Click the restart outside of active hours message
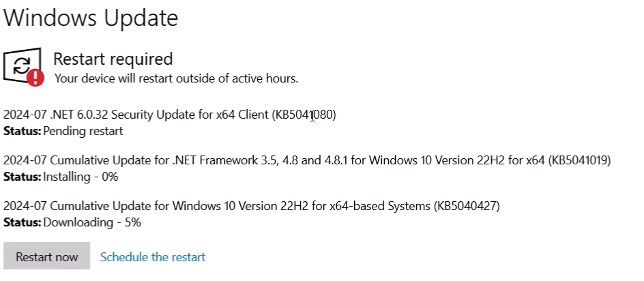Screen dimensions: 644x281 (176, 78)
